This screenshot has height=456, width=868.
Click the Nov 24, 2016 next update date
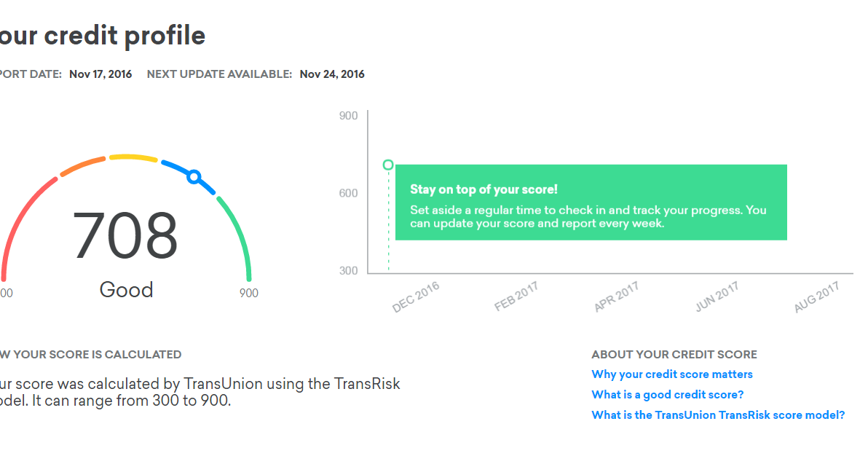[332, 74]
